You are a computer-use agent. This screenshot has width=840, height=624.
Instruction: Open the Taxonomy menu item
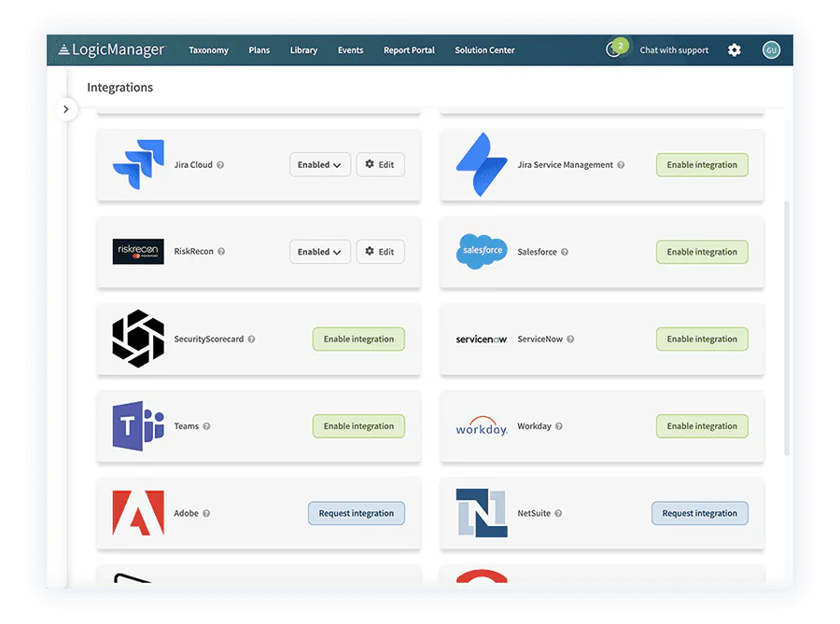(207, 50)
